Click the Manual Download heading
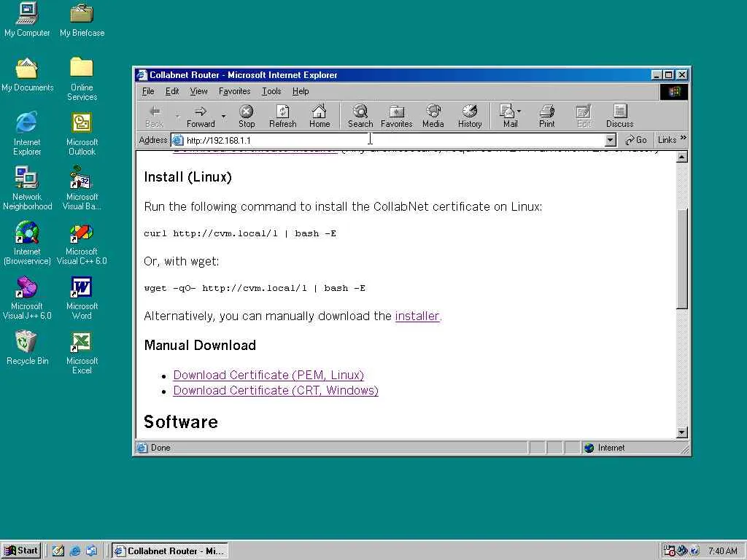747x560 pixels. (200, 345)
